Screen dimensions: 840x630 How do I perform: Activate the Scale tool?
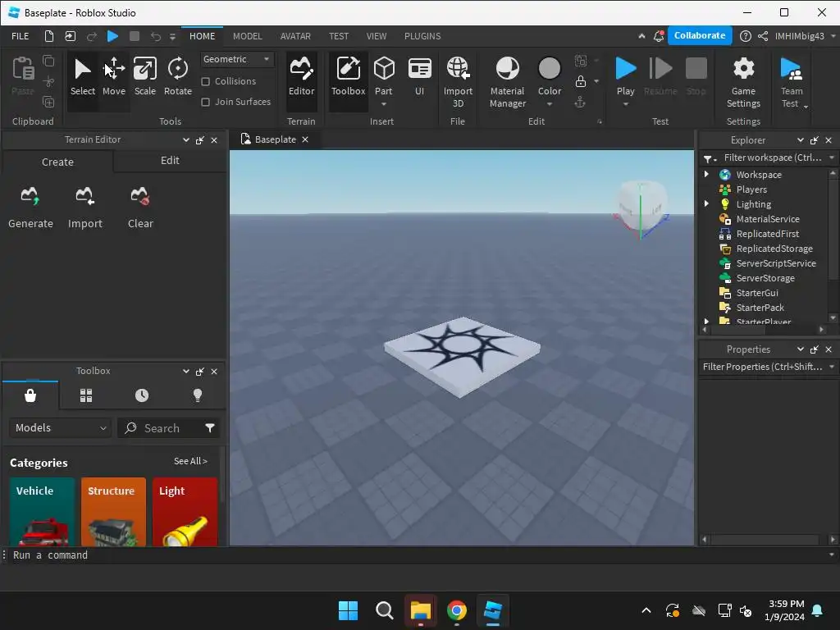point(144,78)
